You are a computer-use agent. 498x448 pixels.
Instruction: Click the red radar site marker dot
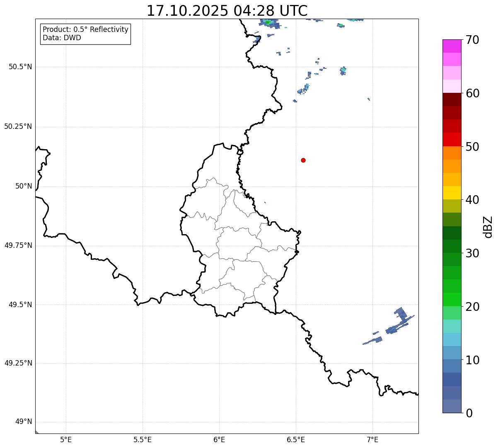coord(303,160)
